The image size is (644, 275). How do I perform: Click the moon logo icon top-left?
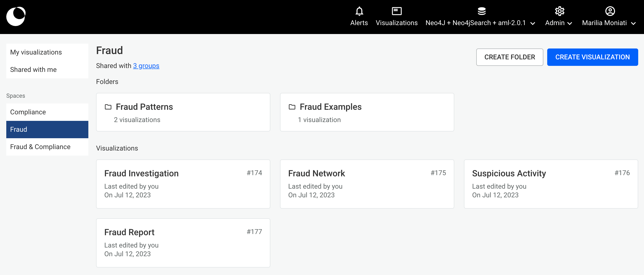click(x=16, y=17)
